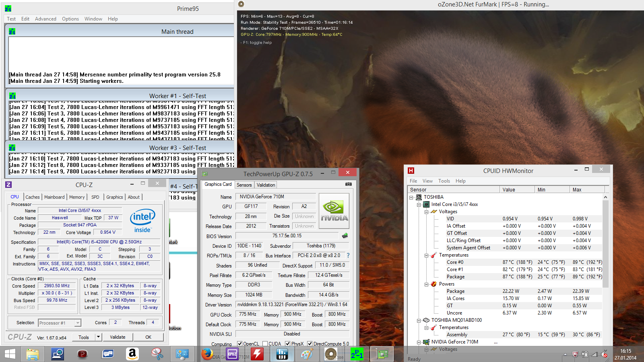This screenshot has width=644, height=362.
Task: Toggle the OpenCL checkbox in GPU-Z
Action: click(240, 343)
